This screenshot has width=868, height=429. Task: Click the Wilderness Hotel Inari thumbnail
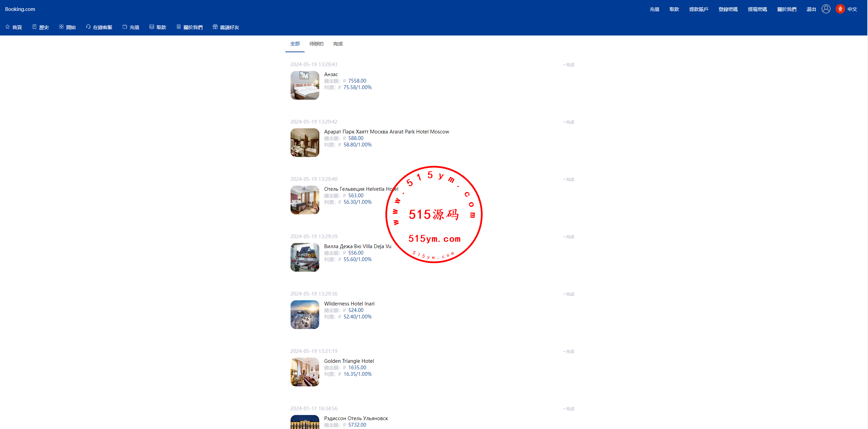tap(305, 314)
